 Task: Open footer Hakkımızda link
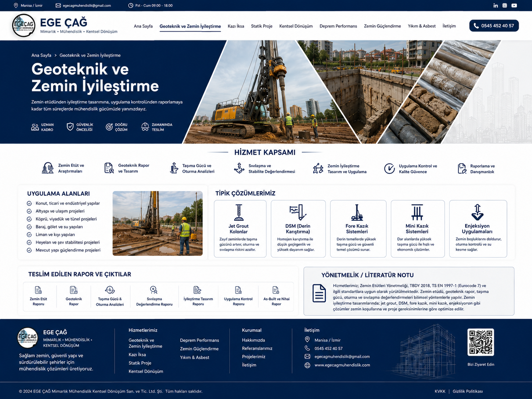(254, 340)
